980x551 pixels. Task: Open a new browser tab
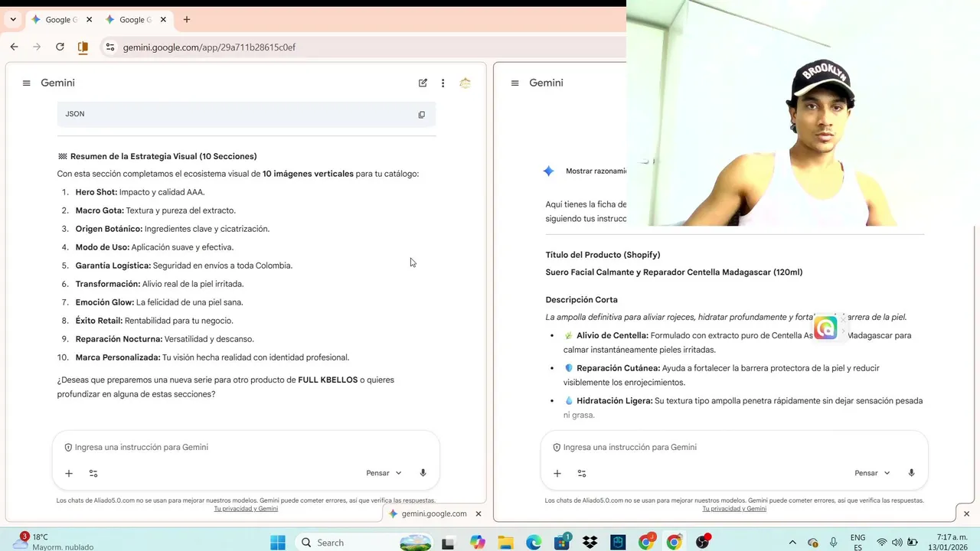[x=187, y=20]
